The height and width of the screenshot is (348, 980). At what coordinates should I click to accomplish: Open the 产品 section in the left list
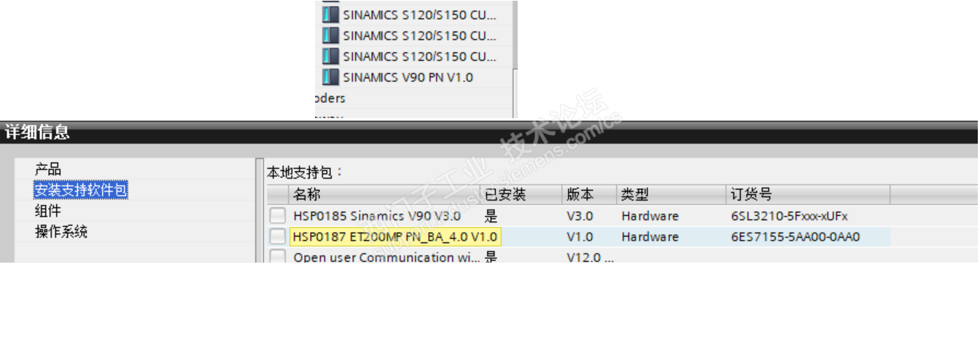click(48, 169)
